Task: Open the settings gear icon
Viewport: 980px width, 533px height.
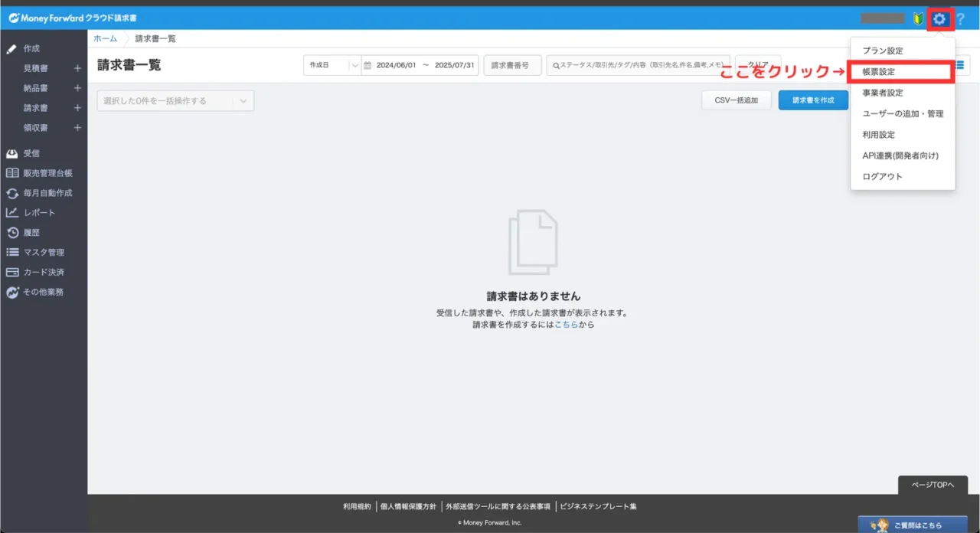Action: coord(939,18)
